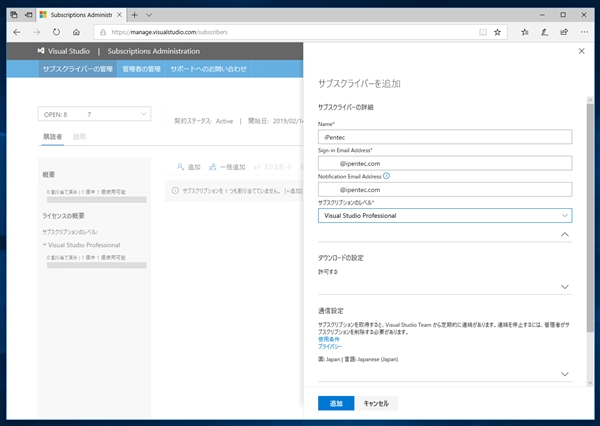Click the Visual Studio Professional license progress bar
Image resolution: width=600 pixels, height=426 pixels.
96,265
